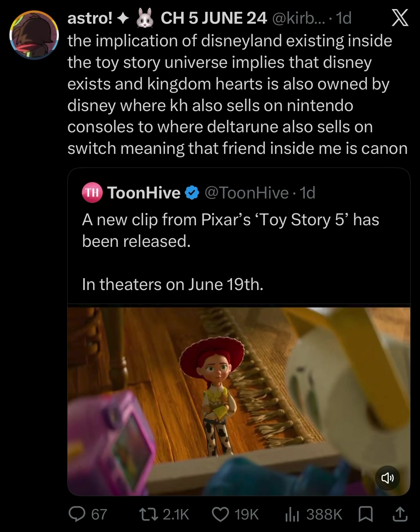Image resolution: width=420 pixels, height=532 pixels.
Task: Open the quoted ToonHive tweet text
Action: (x=231, y=252)
